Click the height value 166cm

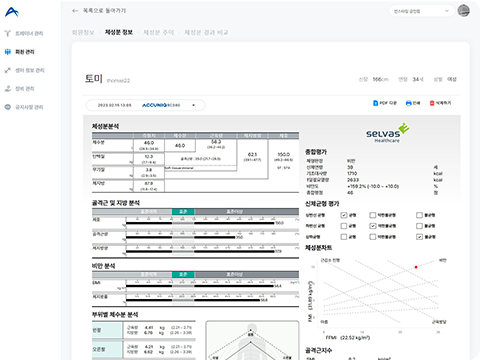tap(380, 79)
